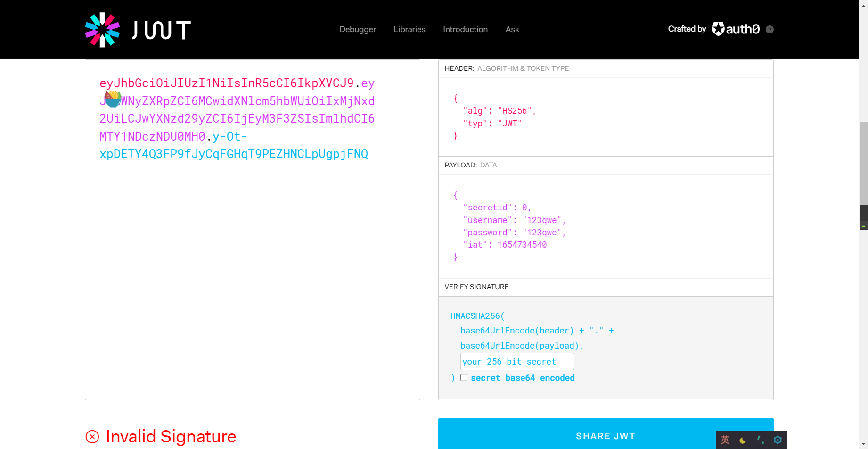Enable the secret base64 encoded checkbox
Viewport: 868px width, 449px height.
click(464, 378)
